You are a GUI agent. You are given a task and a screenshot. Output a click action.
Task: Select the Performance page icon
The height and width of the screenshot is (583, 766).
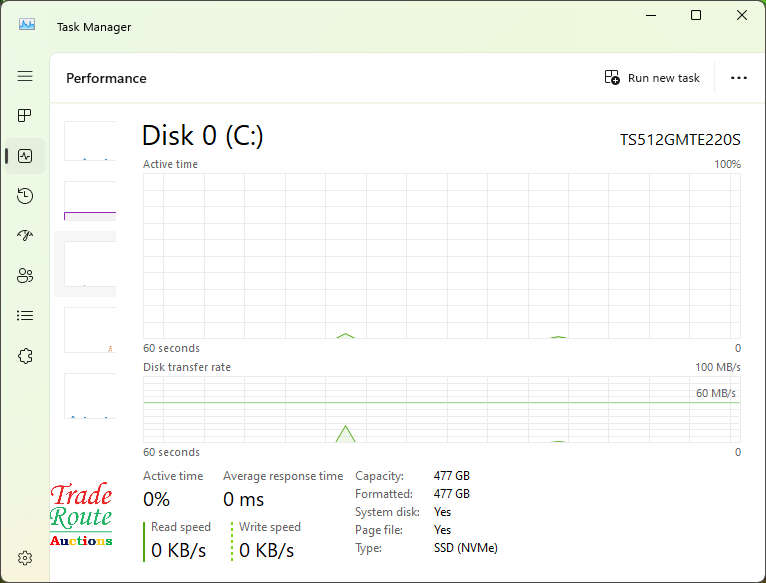click(x=25, y=156)
